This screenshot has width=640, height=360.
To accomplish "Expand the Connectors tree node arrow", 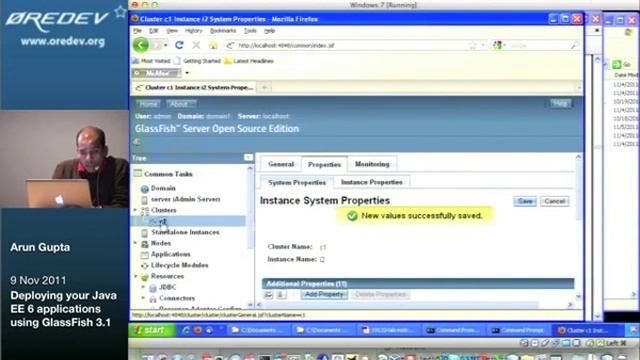I will click(x=144, y=298).
